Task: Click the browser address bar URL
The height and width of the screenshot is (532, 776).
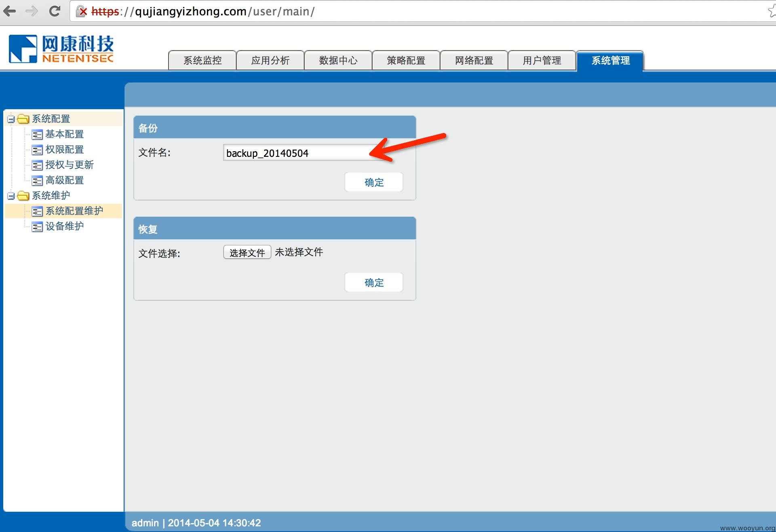Action: pyautogui.click(x=203, y=11)
